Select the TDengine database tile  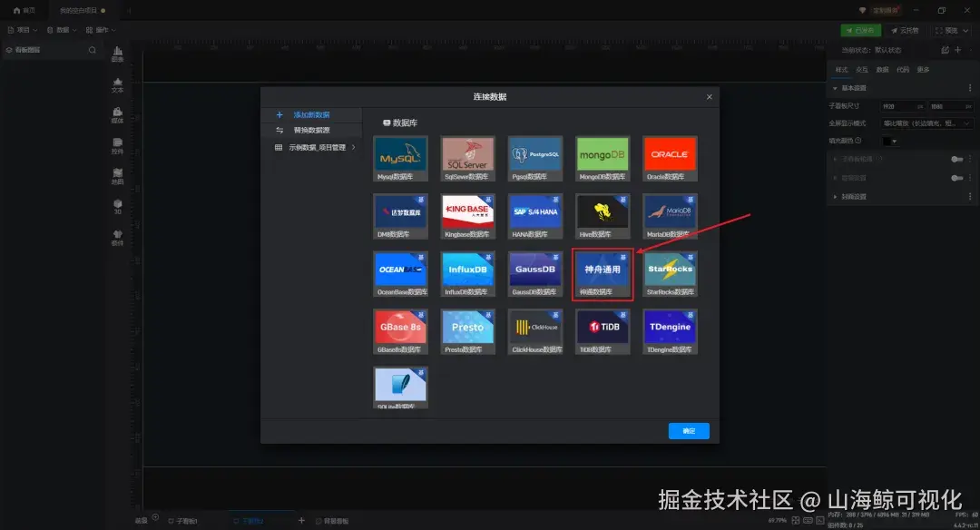coord(670,332)
